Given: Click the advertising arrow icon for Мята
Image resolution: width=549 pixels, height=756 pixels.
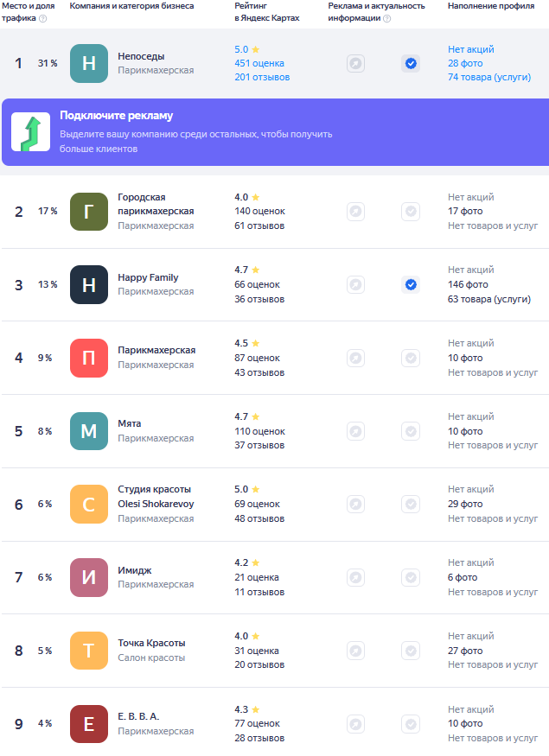Looking at the screenshot, I should click(355, 431).
